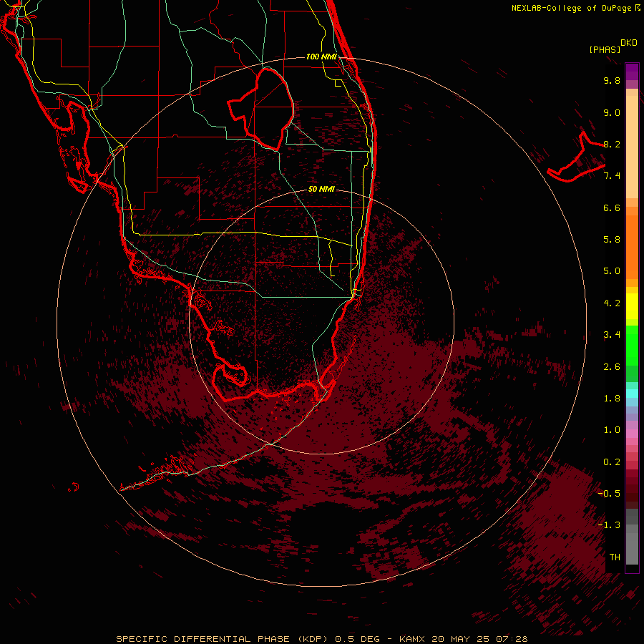
Task: Click the DKD label above the color scale
Action: [629, 43]
